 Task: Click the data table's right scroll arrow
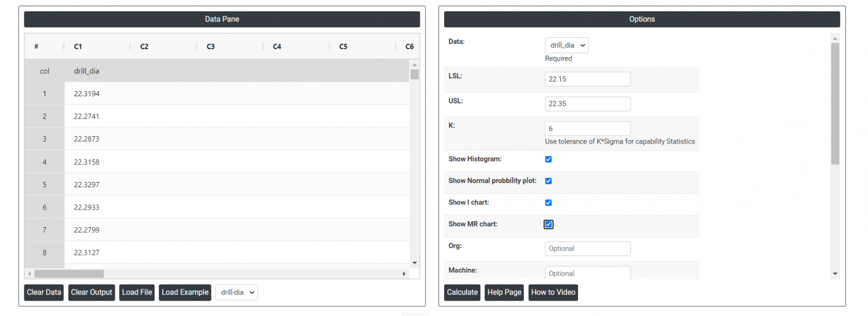pos(404,274)
